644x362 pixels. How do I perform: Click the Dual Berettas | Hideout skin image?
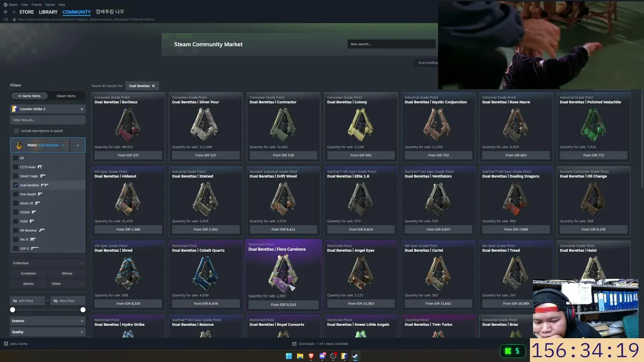point(128,199)
